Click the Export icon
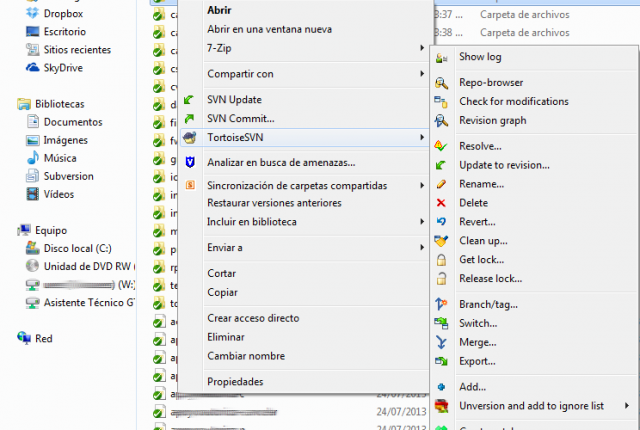Viewport: 640px width, 430px height. [441, 361]
